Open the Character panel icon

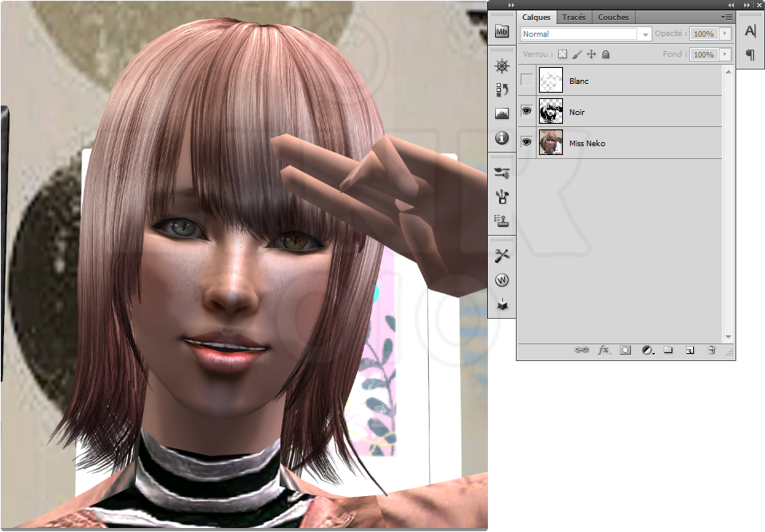(x=750, y=31)
